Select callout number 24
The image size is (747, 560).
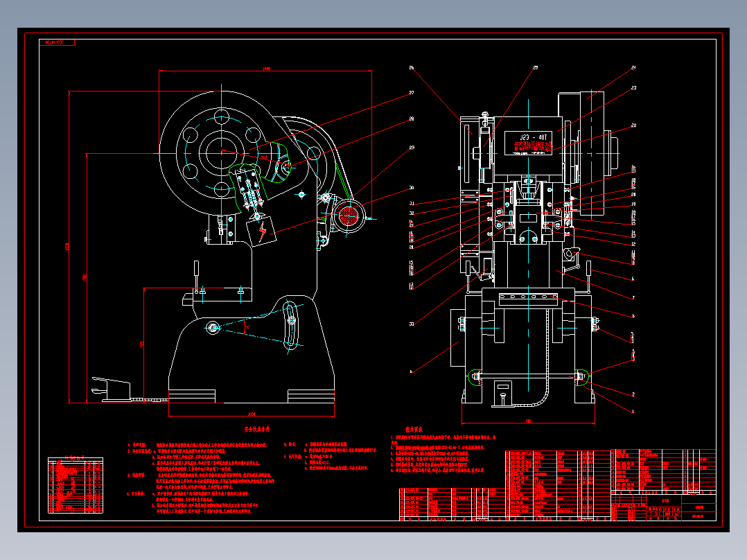633,68
